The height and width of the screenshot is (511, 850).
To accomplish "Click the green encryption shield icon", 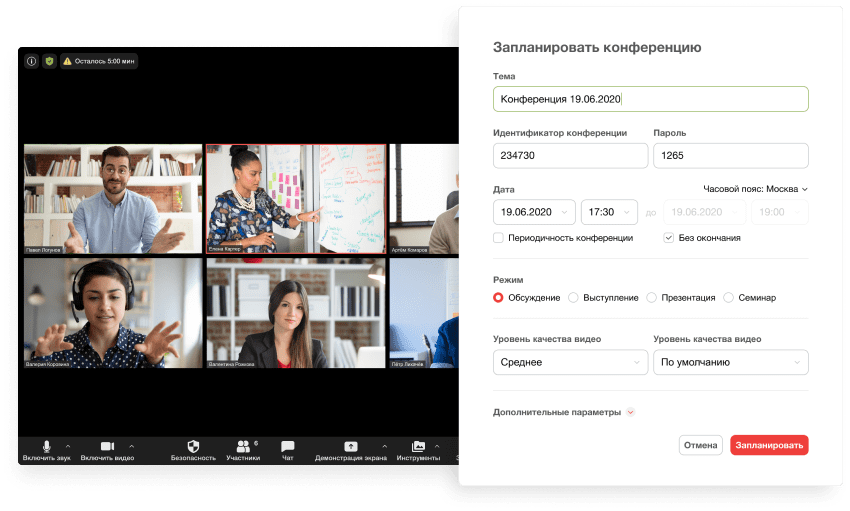I will point(49,61).
